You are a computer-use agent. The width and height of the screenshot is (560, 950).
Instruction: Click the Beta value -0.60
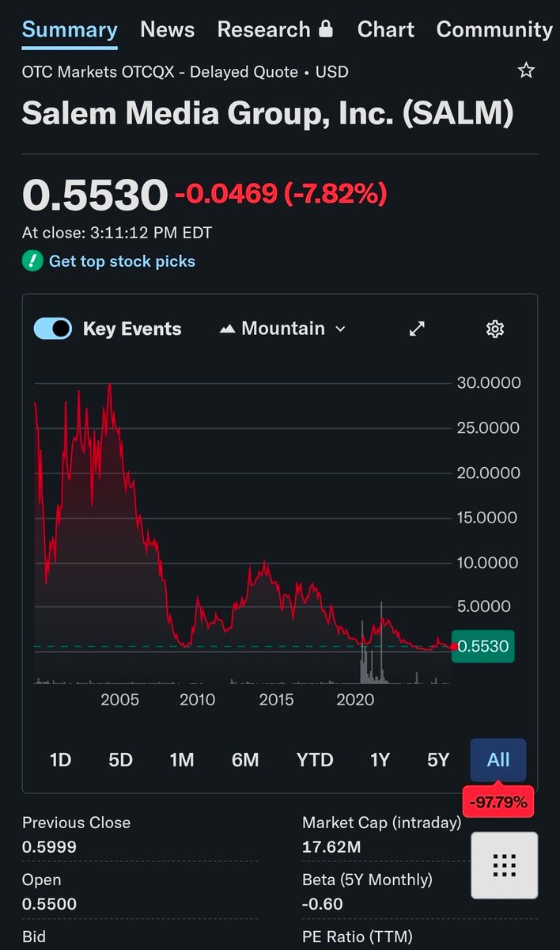point(322,904)
